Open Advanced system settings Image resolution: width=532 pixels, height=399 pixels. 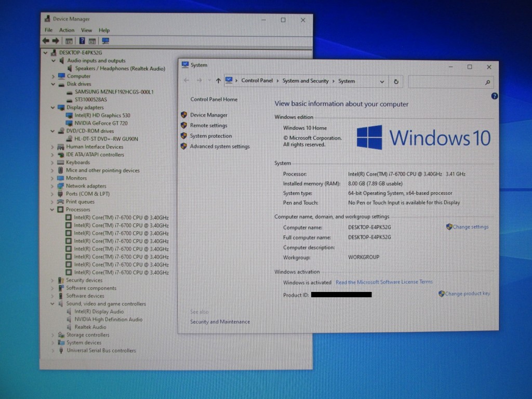coord(220,147)
